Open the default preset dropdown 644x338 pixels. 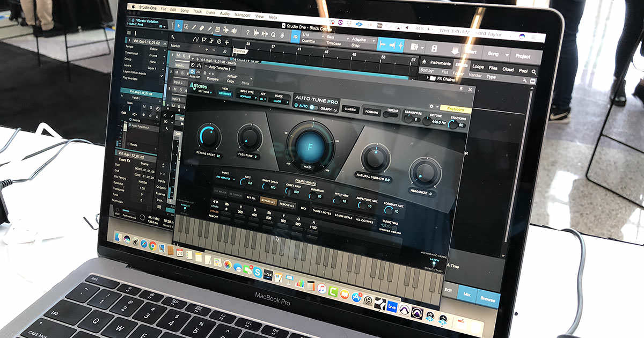[x=233, y=77]
